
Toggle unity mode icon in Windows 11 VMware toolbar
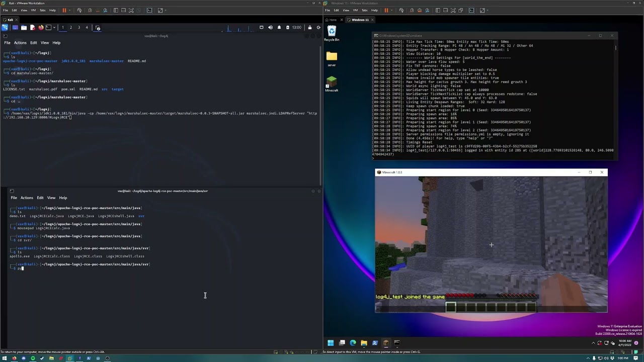coord(460,10)
